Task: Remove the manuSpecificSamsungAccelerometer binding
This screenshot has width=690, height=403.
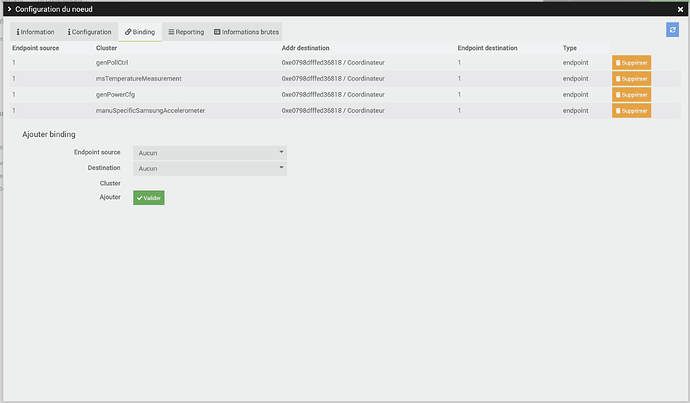Action: coord(631,111)
